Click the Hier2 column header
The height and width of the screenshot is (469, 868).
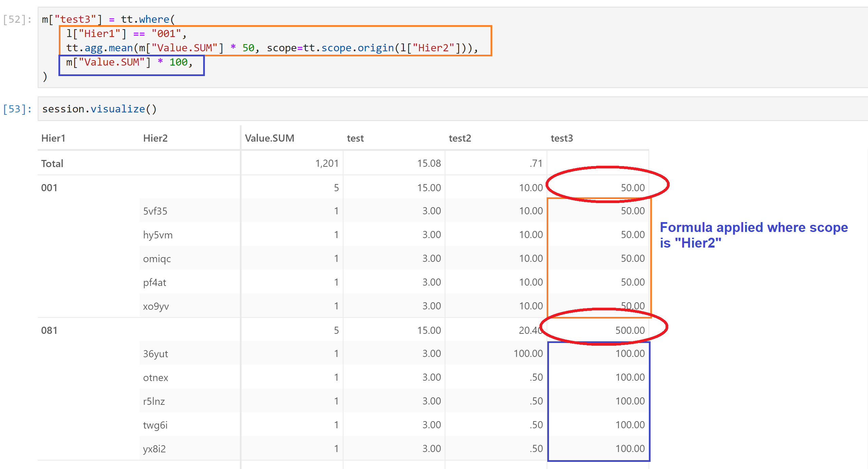(x=155, y=138)
